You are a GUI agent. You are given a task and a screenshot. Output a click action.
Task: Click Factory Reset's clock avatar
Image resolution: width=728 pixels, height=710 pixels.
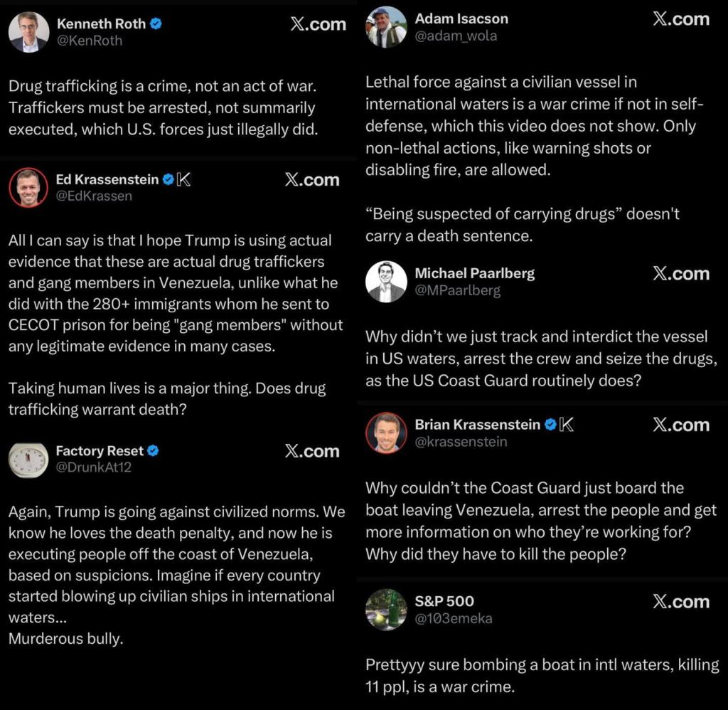28,459
